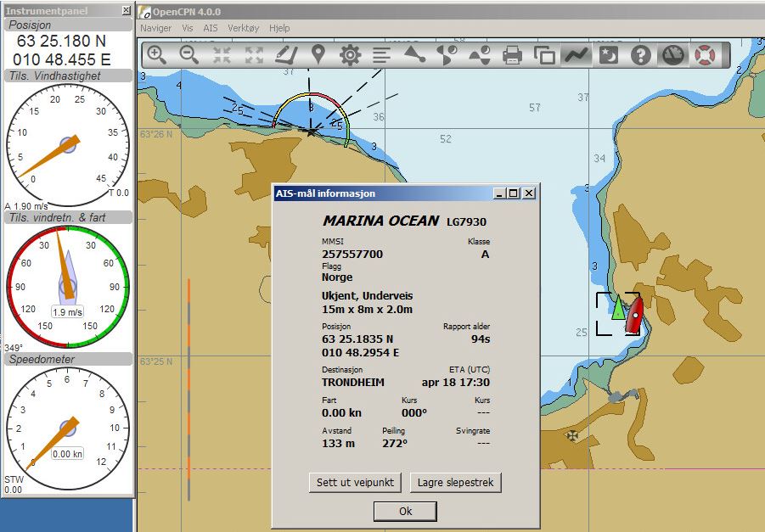The image size is (765, 532).
Task: Click the lighthouse star at sector light
Action: pyautogui.click(x=311, y=132)
